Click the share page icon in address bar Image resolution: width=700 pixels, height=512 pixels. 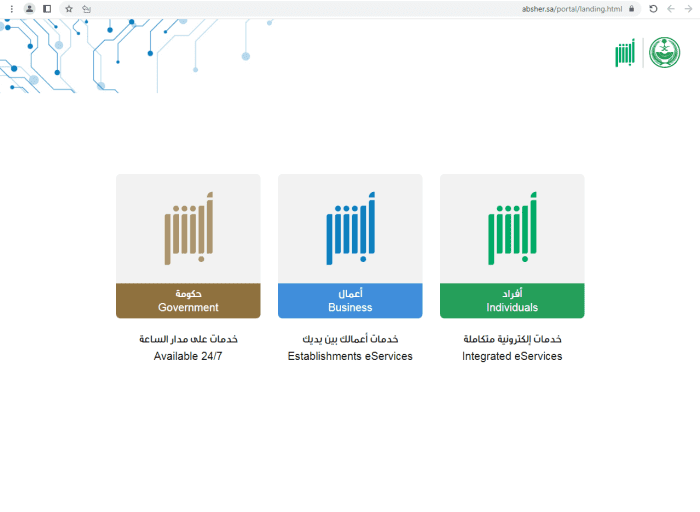click(x=86, y=9)
